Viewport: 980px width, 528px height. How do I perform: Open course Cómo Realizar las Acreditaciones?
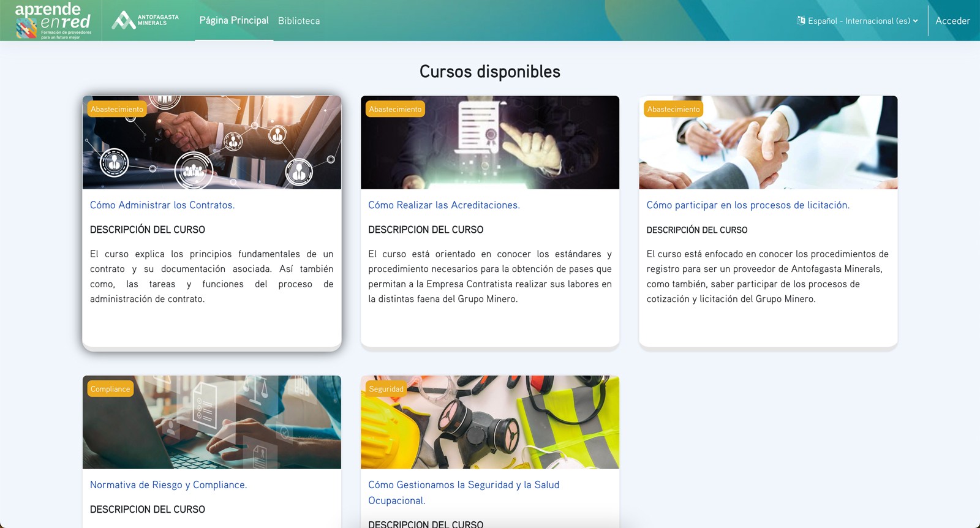pyautogui.click(x=444, y=205)
